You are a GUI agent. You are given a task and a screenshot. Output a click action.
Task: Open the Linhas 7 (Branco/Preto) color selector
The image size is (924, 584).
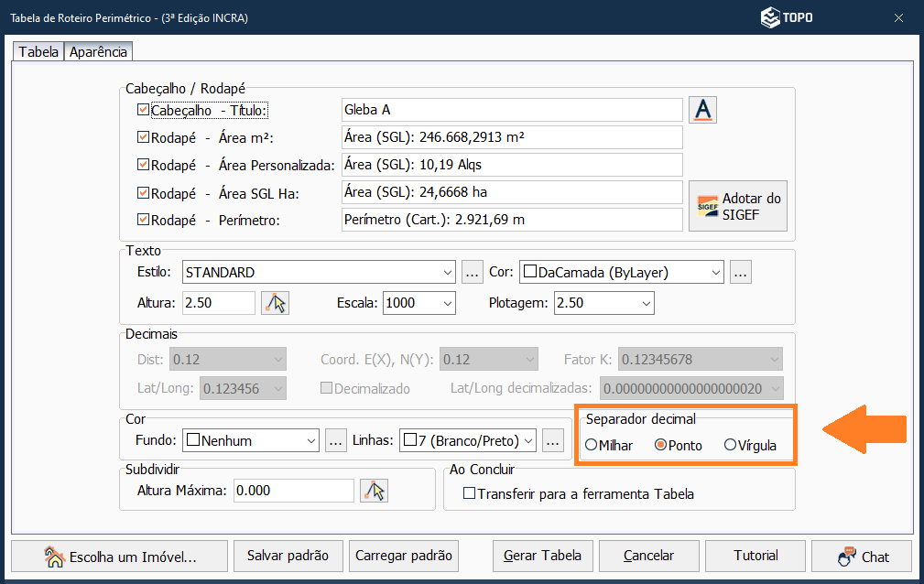pyautogui.click(x=468, y=440)
